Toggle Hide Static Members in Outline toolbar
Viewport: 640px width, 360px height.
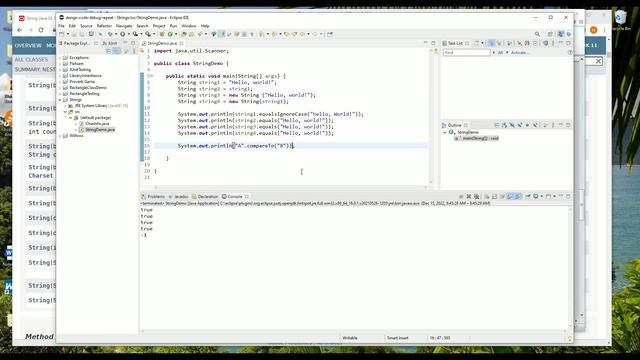click(520, 125)
